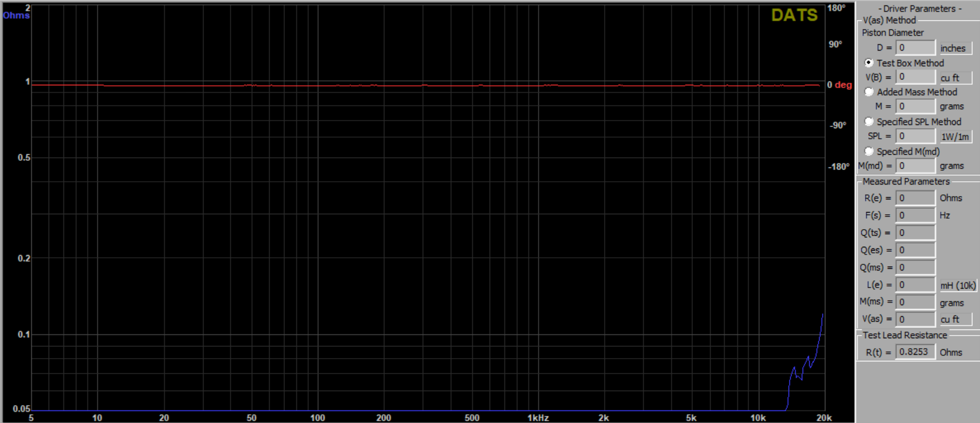Click the 10k frequency axis label
The width and height of the screenshot is (980, 423).
click(x=758, y=418)
